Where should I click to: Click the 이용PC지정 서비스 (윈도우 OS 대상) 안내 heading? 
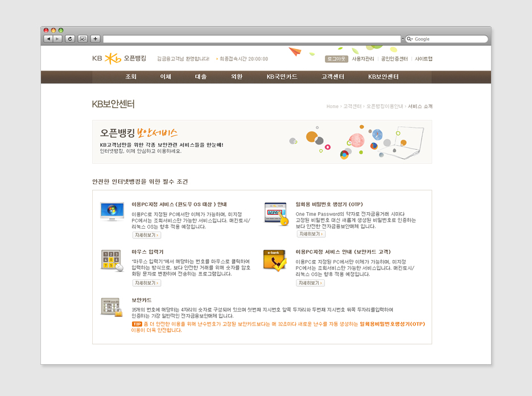[179, 204]
